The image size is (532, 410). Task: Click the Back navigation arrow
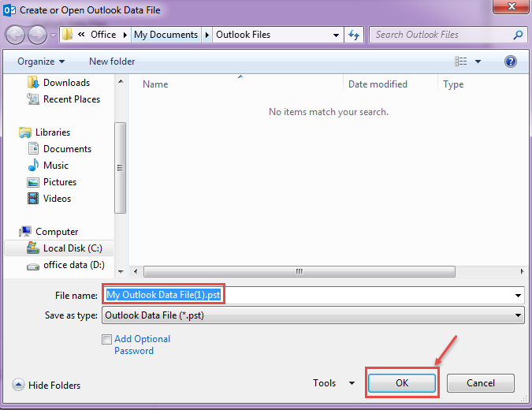tap(15, 35)
